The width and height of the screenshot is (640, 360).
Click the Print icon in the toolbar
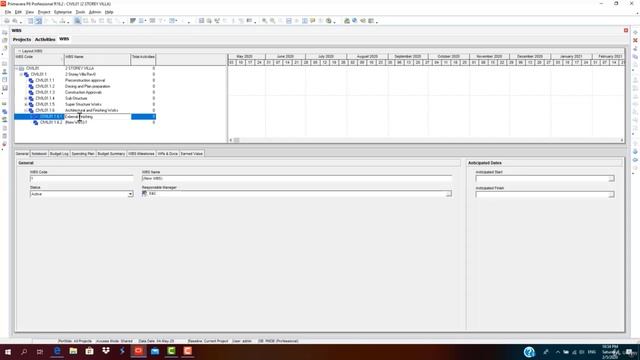tap(7, 21)
